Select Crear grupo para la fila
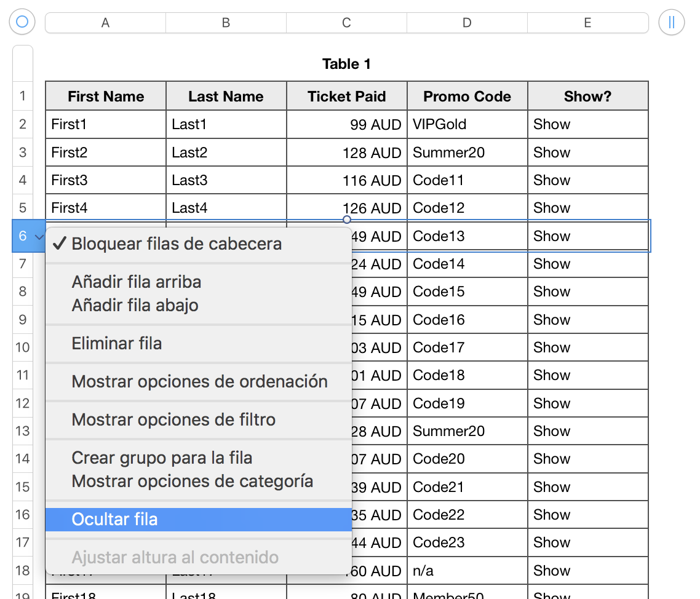The height and width of the screenshot is (599, 700). click(x=162, y=458)
